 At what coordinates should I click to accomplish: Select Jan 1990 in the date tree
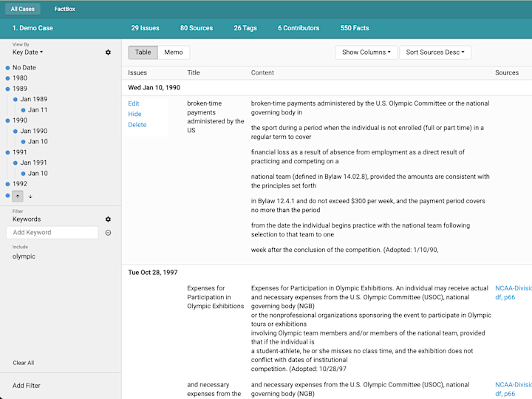point(33,131)
